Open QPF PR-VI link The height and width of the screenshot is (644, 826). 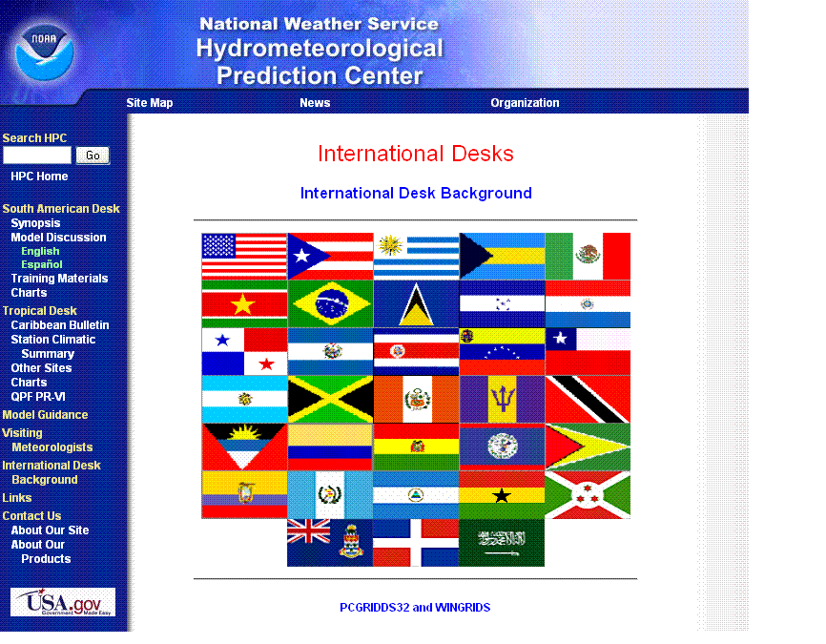coord(38,397)
